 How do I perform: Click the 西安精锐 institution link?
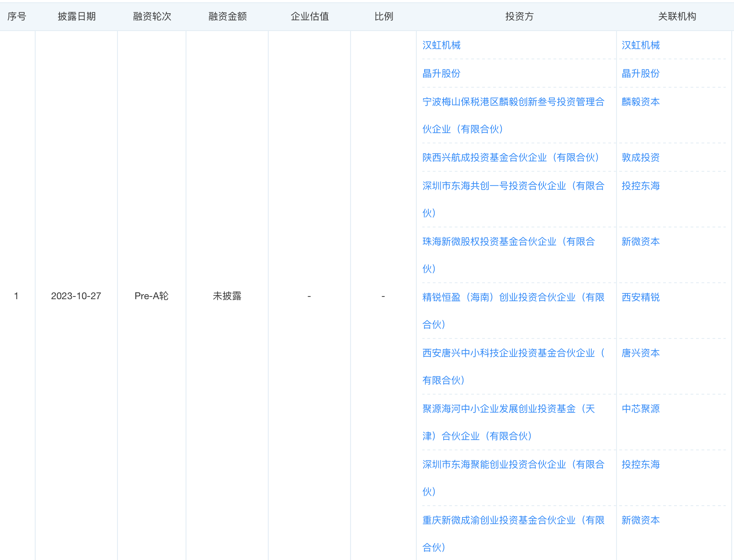(640, 297)
